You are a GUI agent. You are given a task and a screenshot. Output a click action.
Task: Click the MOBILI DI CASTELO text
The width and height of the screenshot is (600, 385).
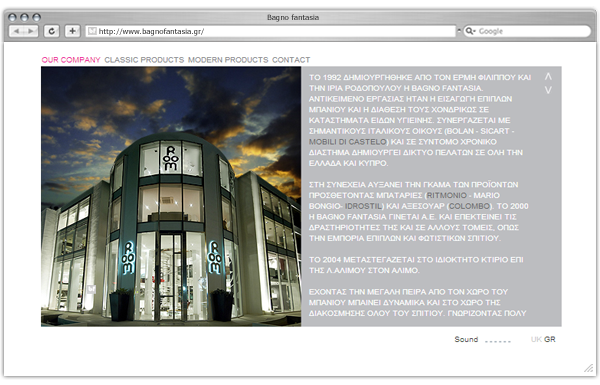pos(349,142)
